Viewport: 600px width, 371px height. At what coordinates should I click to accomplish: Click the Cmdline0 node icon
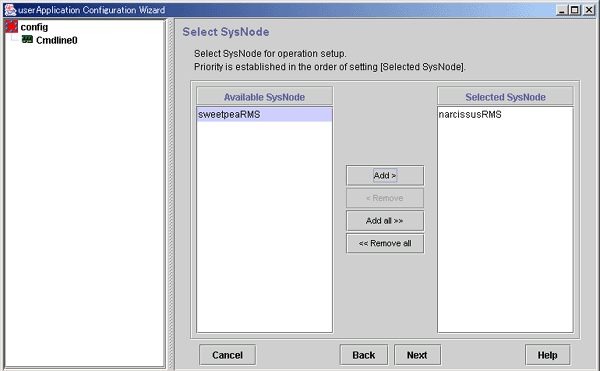27,39
